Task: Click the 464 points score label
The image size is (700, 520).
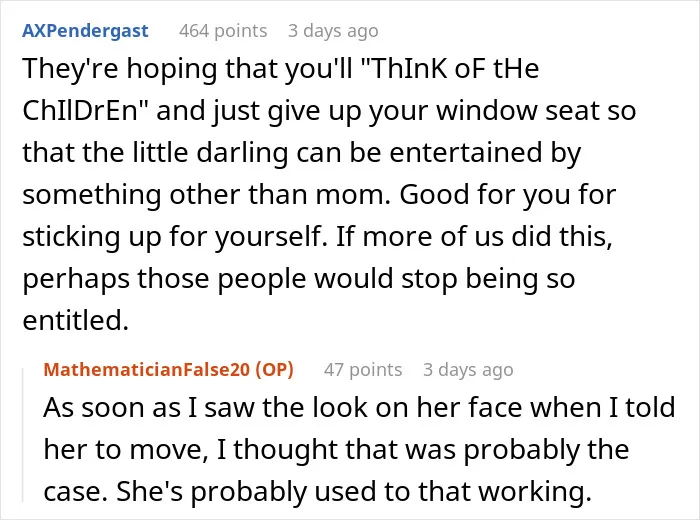Action: click(223, 31)
